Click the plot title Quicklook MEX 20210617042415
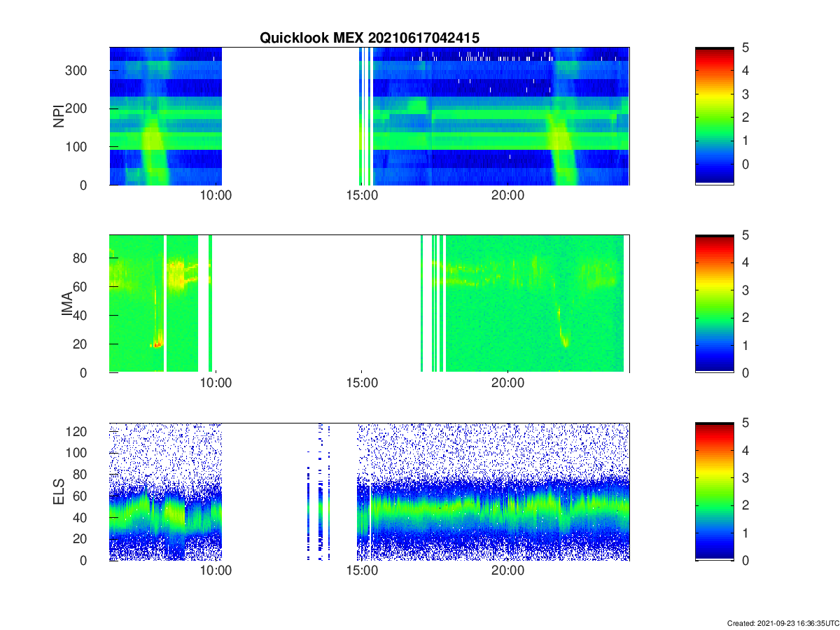The height and width of the screenshot is (630, 840). [370, 38]
